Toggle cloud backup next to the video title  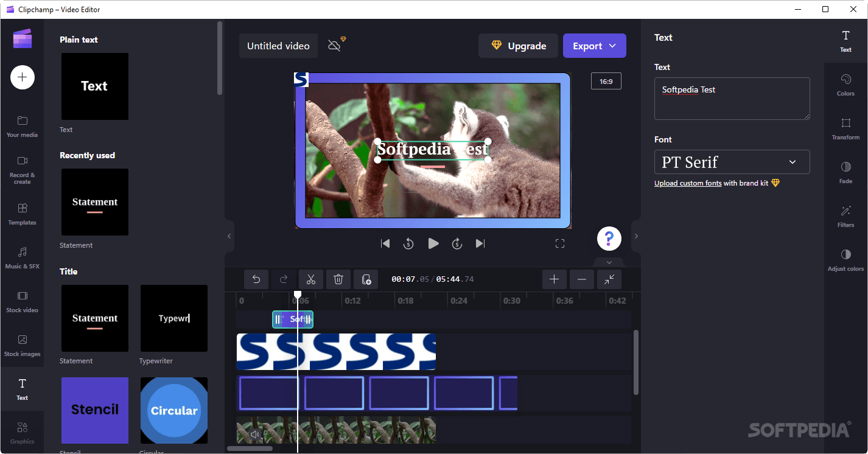coord(336,45)
